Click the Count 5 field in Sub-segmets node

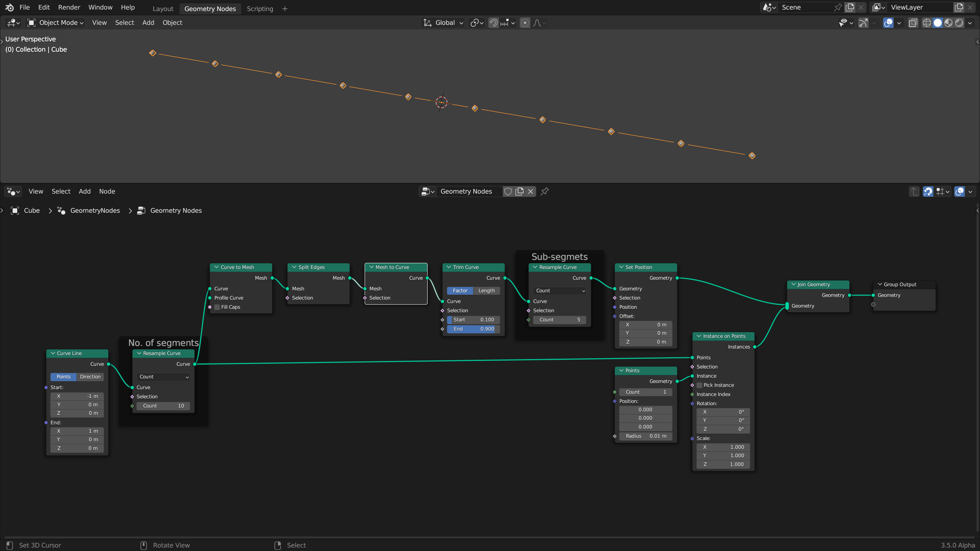[x=560, y=320]
